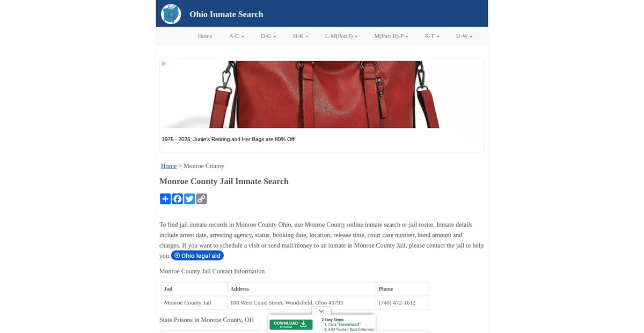Click the Address column header
The height and width of the screenshot is (333, 644).
point(302,289)
